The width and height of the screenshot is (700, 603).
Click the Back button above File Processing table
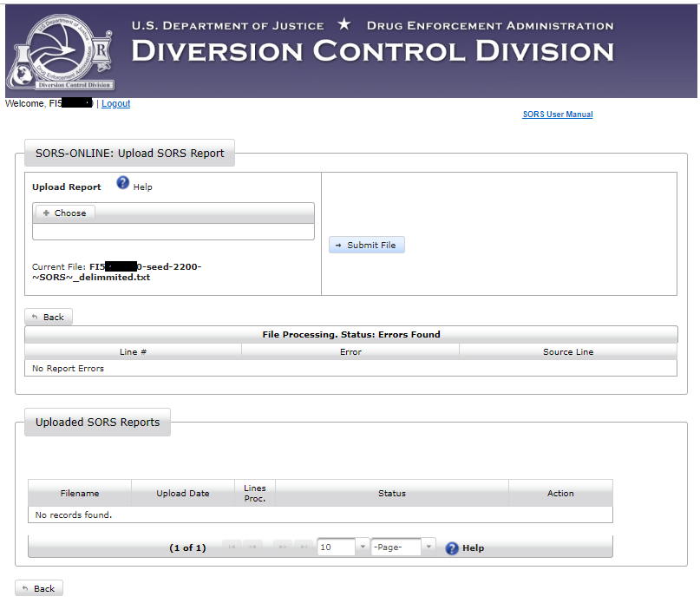click(49, 317)
